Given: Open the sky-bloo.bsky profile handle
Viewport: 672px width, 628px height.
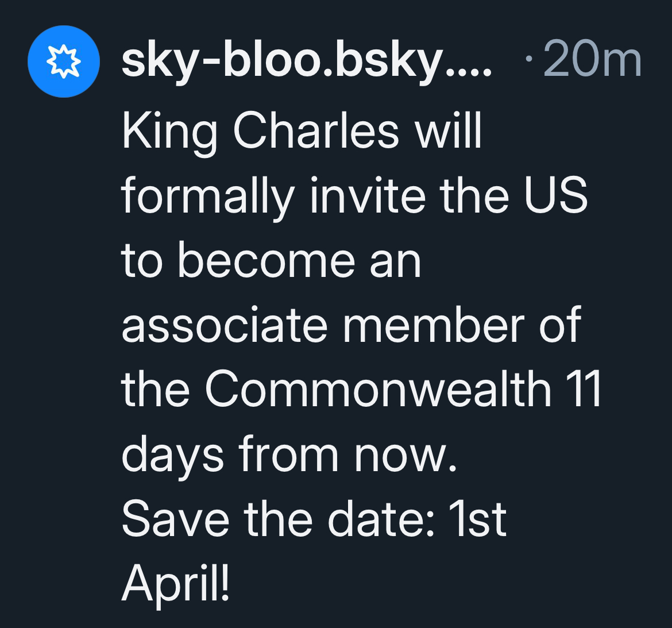Looking at the screenshot, I should tap(307, 60).
